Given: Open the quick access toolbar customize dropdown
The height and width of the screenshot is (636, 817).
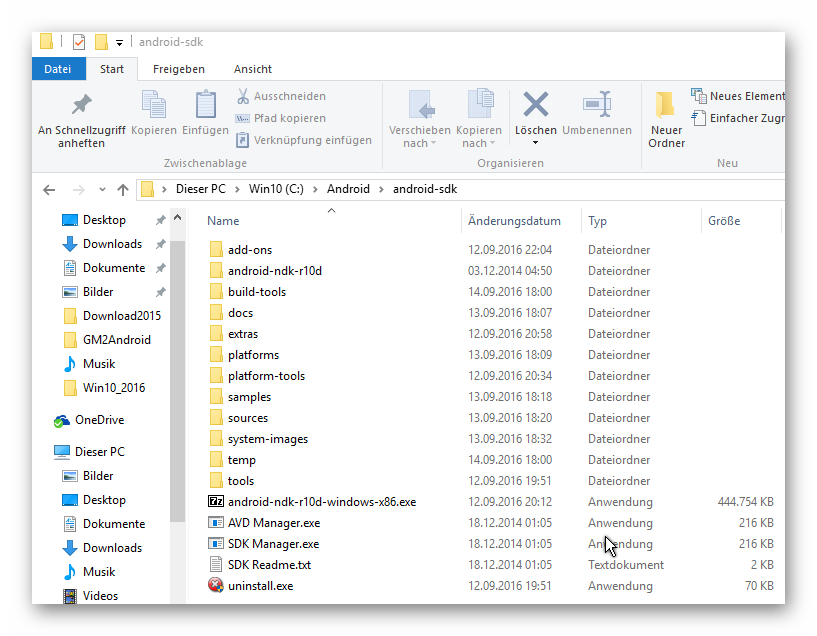Looking at the screenshot, I should tap(119, 43).
